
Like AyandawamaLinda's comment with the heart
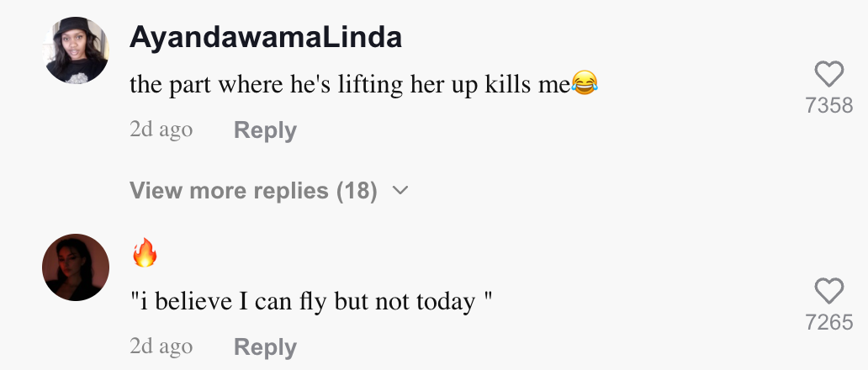[x=829, y=75]
